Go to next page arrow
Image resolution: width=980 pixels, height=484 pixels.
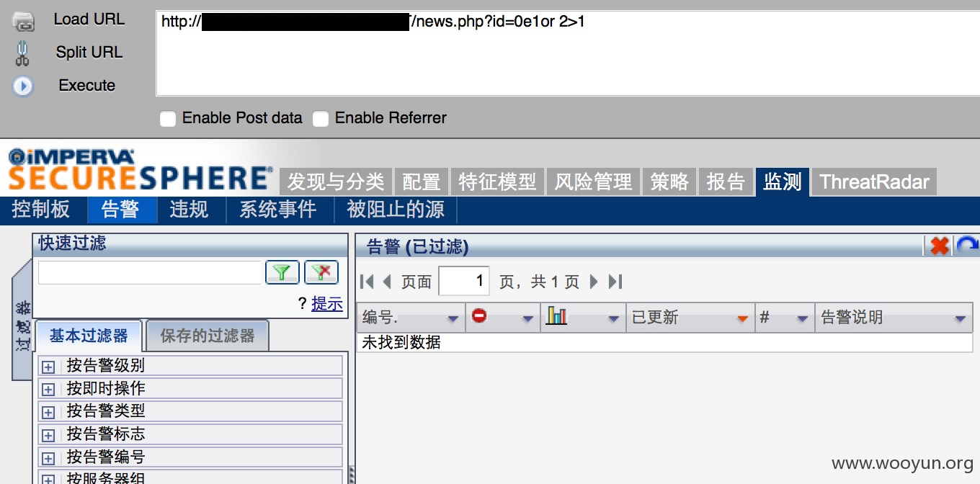(594, 282)
